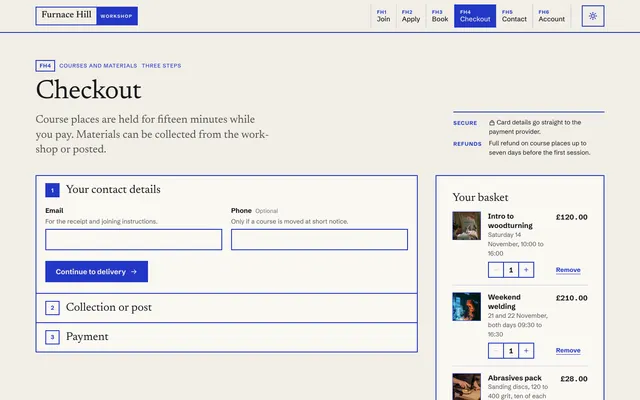Click the quantity field for Intro to woodturning

coord(511,270)
